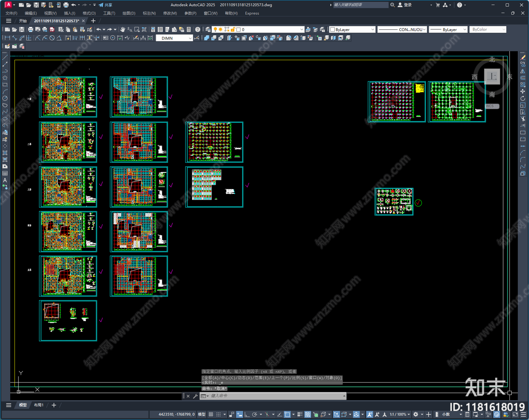529x420 pixels.
Task: Switch to the 布局1 layout tab
Action: (x=39, y=405)
